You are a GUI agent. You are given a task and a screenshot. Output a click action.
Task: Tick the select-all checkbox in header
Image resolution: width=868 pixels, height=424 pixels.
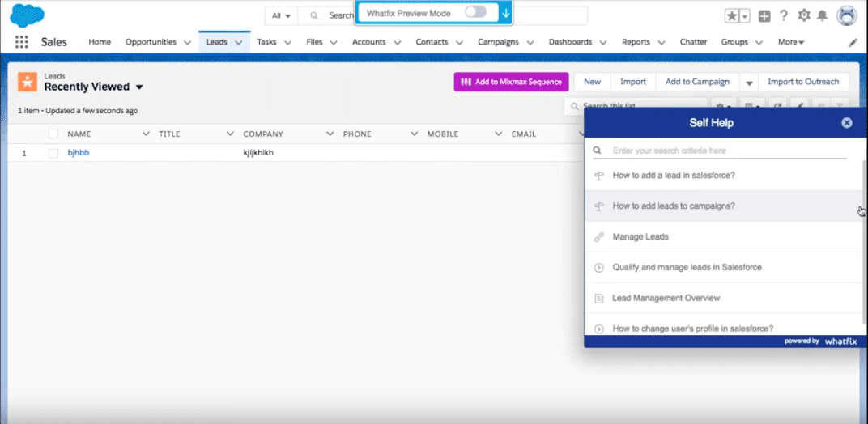pyautogui.click(x=53, y=134)
